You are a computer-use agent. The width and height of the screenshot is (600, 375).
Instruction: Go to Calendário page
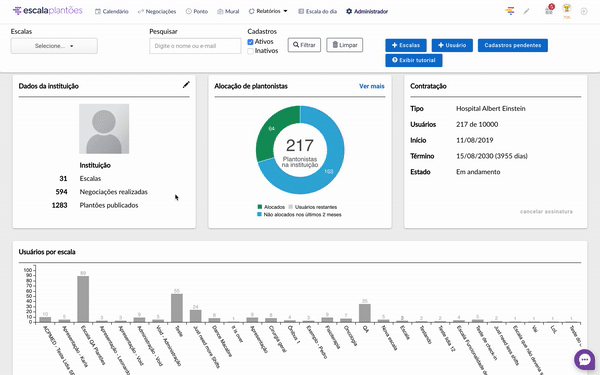[x=111, y=11]
